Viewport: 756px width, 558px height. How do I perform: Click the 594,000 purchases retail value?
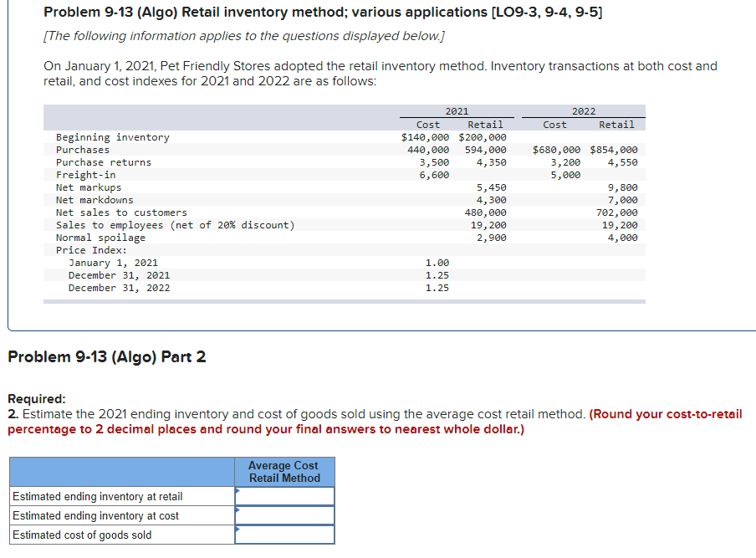(x=486, y=150)
